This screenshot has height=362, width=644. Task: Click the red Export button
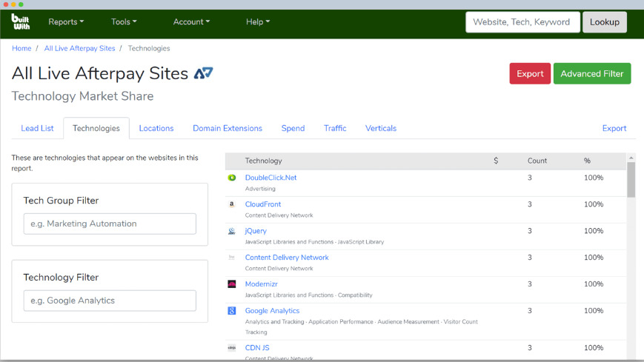click(530, 73)
